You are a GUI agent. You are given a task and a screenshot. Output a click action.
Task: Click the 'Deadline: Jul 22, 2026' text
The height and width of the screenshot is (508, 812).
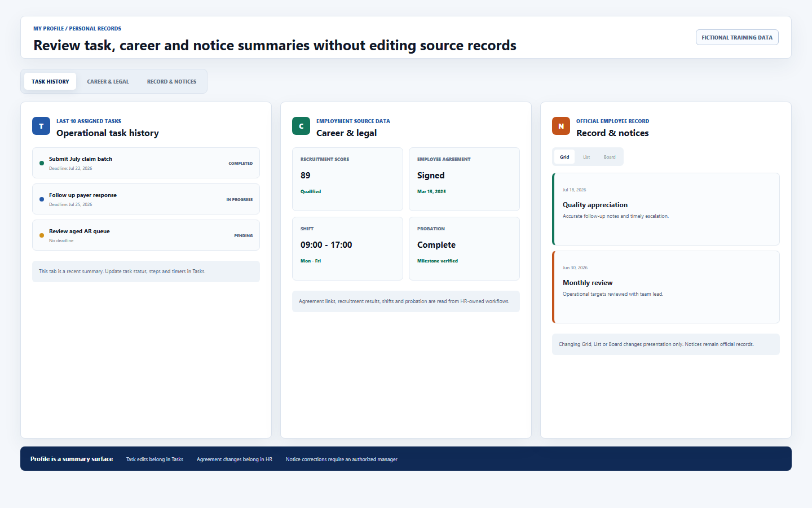coord(70,168)
